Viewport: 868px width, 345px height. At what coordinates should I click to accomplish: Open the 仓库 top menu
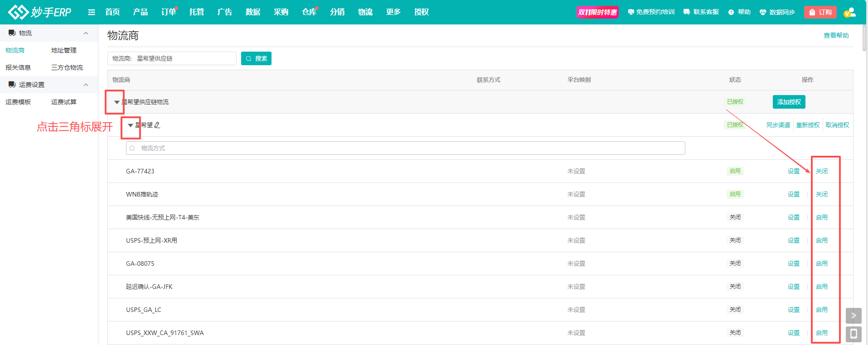tap(309, 12)
